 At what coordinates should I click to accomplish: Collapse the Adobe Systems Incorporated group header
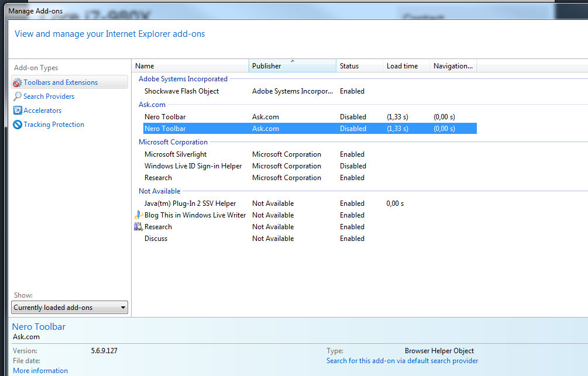[183, 79]
